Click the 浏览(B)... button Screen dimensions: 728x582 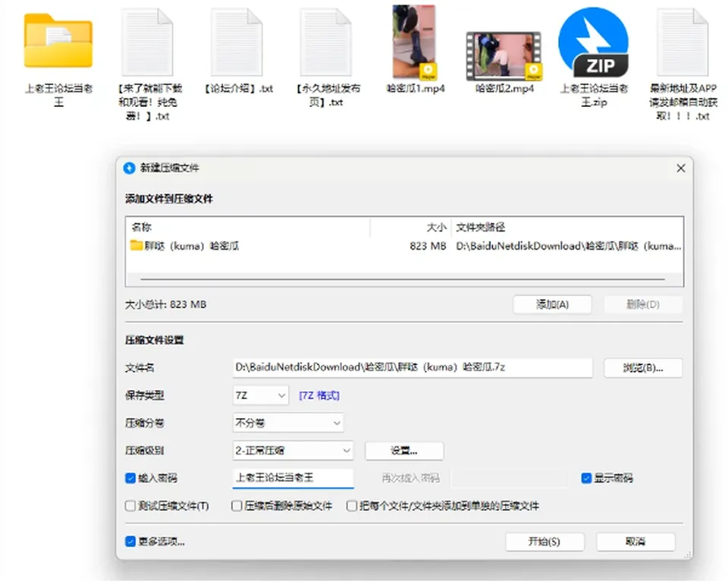[643, 368]
